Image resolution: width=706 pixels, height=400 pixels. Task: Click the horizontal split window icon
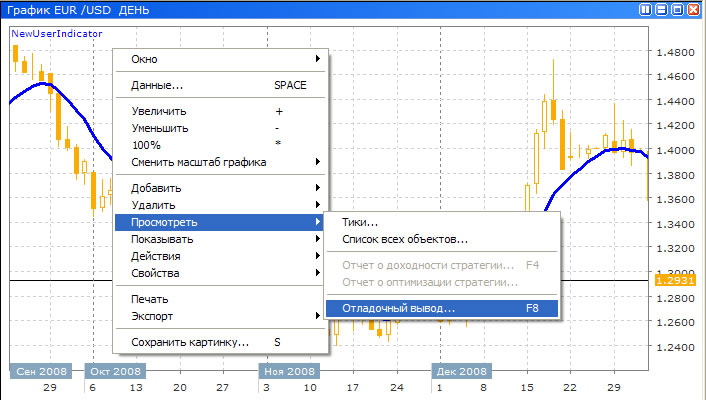[662, 9]
